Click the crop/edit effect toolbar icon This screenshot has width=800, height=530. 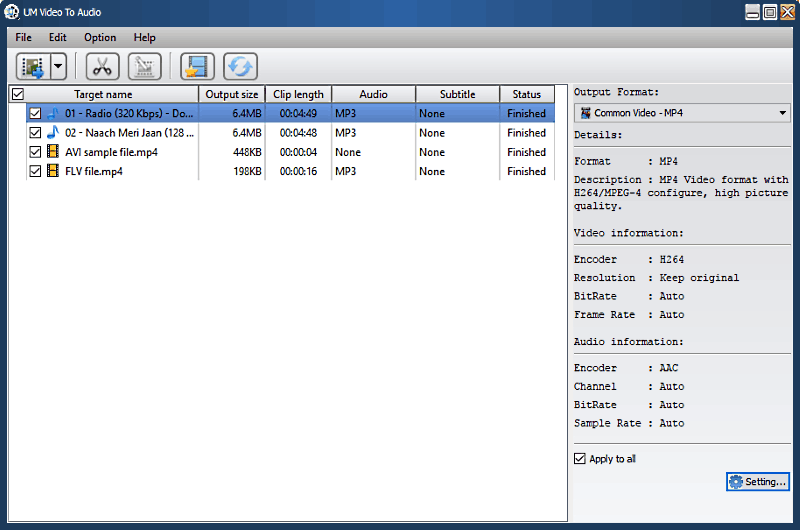click(x=144, y=66)
